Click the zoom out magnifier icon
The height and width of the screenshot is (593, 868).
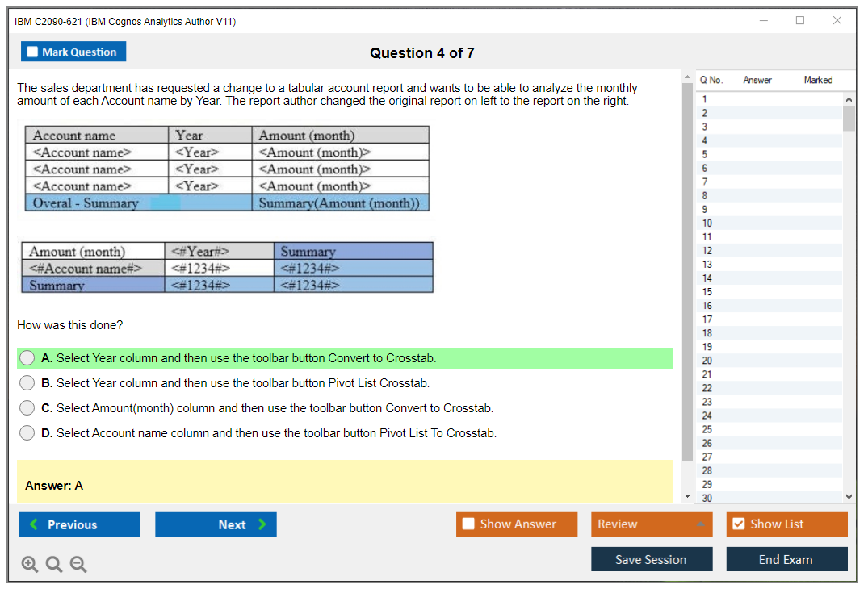[78, 565]
